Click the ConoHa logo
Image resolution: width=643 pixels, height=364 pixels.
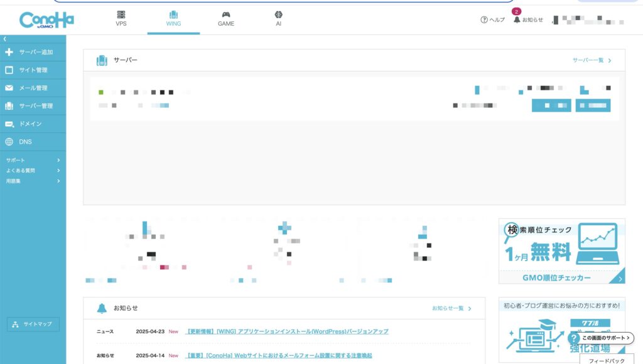(x=46, y=19)
